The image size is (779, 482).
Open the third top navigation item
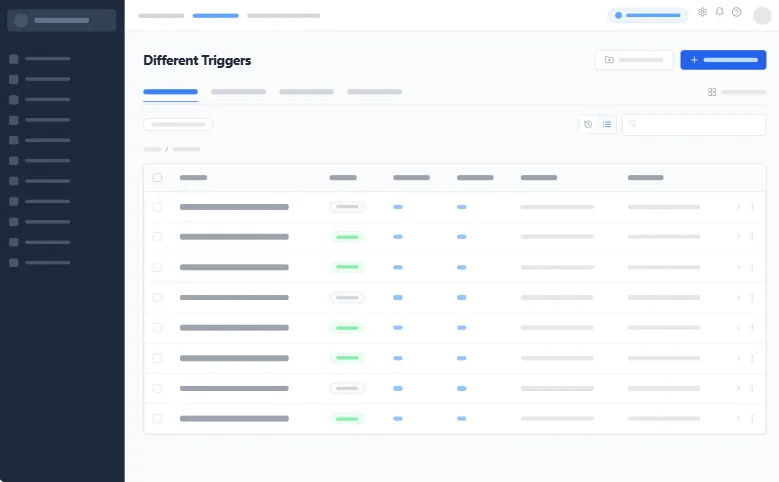pyautogui.click(x=284, y=16)
